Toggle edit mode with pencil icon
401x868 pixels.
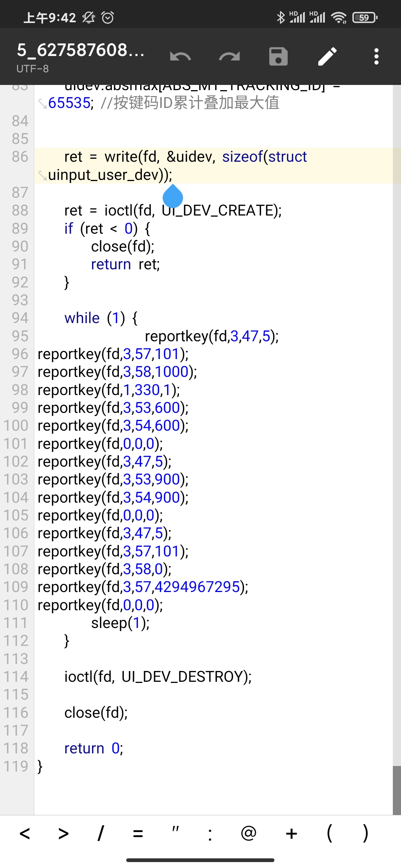(x=327, y=57)
